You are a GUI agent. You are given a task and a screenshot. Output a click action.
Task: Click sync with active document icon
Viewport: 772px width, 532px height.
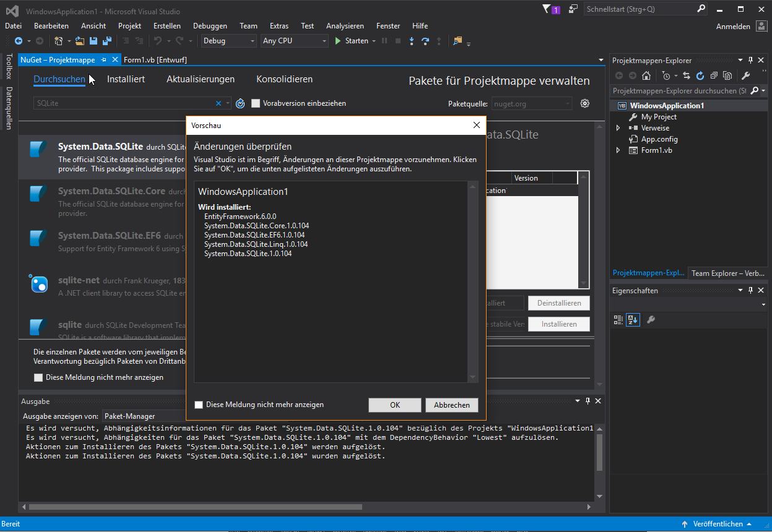[x=687, y=75]
